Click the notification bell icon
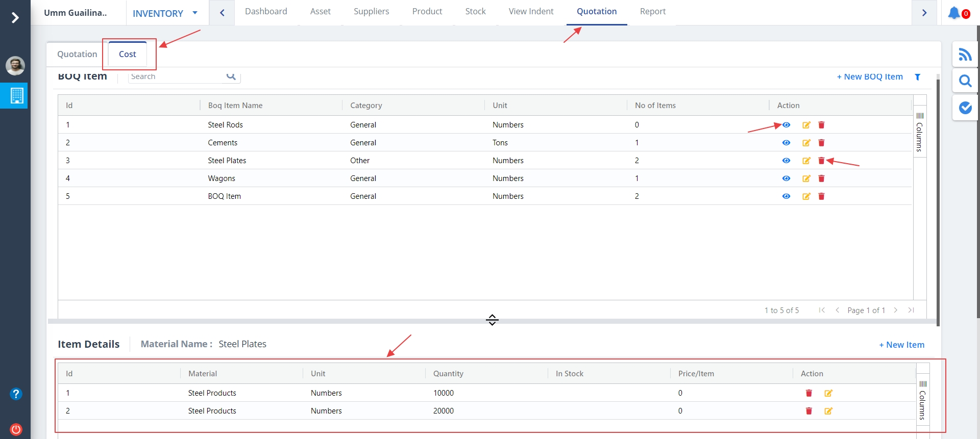 coord(953,13)
